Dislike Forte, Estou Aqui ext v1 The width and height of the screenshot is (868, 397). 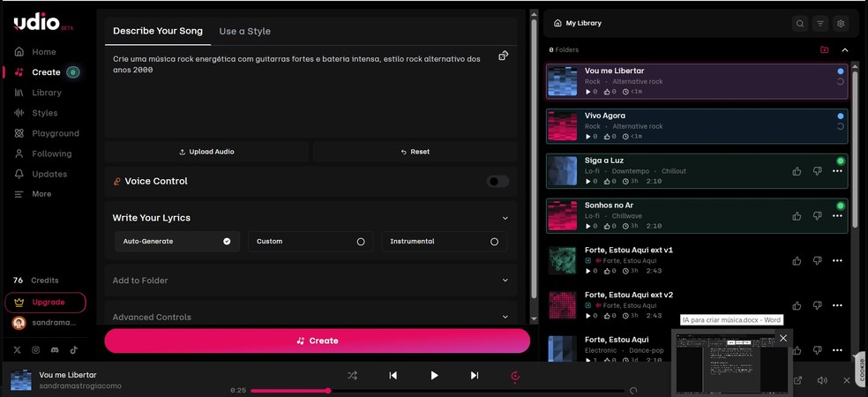click(x=817, y=261)
